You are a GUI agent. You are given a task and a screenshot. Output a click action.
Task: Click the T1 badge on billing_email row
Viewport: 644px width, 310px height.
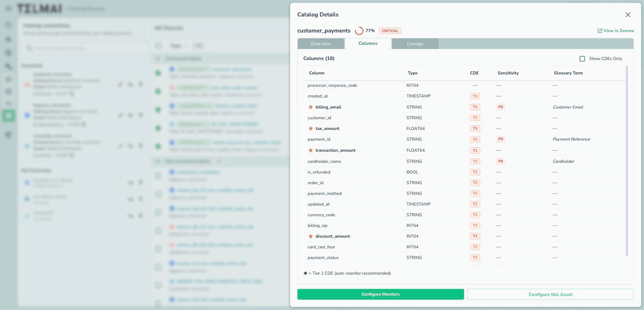(x=475, y=107)
